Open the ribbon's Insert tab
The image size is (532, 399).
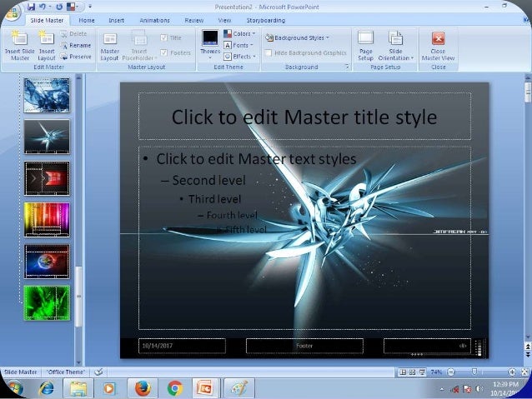click(117, 20)
